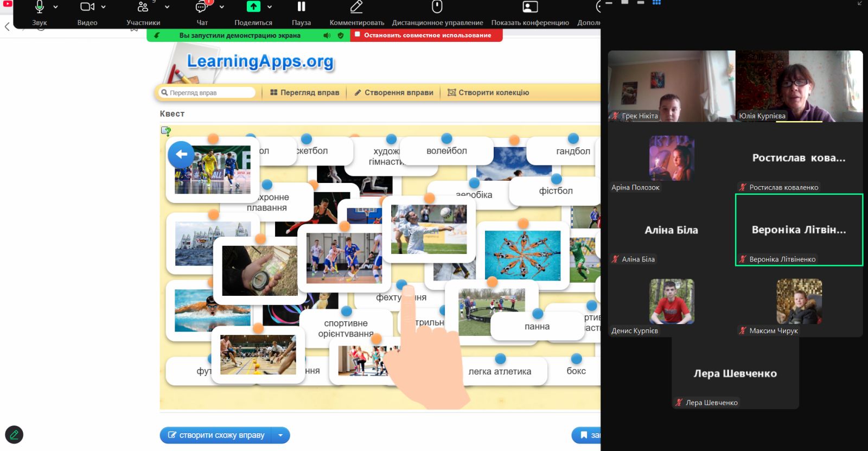
Task: Expand video options arrow next to Видео
Action: click(104, 8)
